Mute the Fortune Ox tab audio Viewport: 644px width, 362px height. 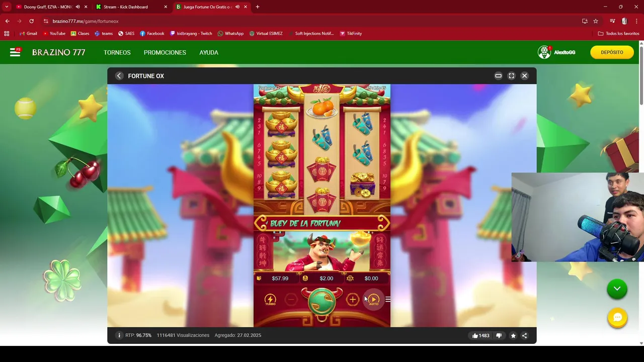click(x=237, y=7)
